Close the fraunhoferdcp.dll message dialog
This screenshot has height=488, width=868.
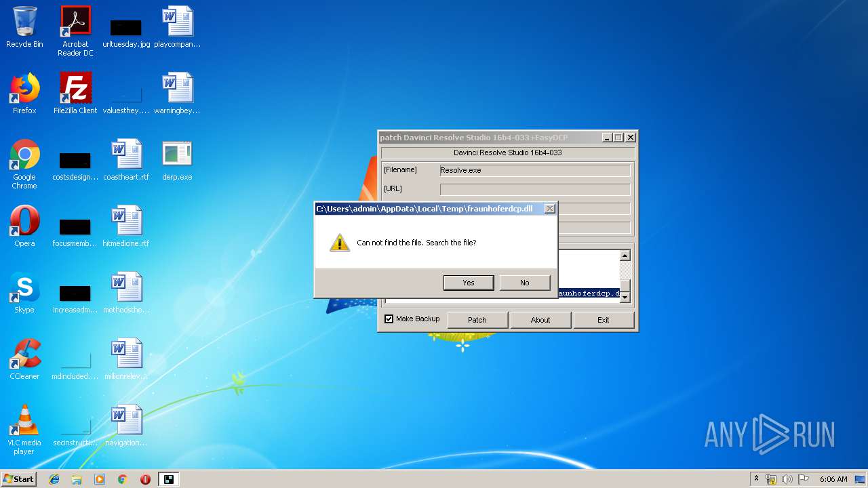(x=549, y=209)
